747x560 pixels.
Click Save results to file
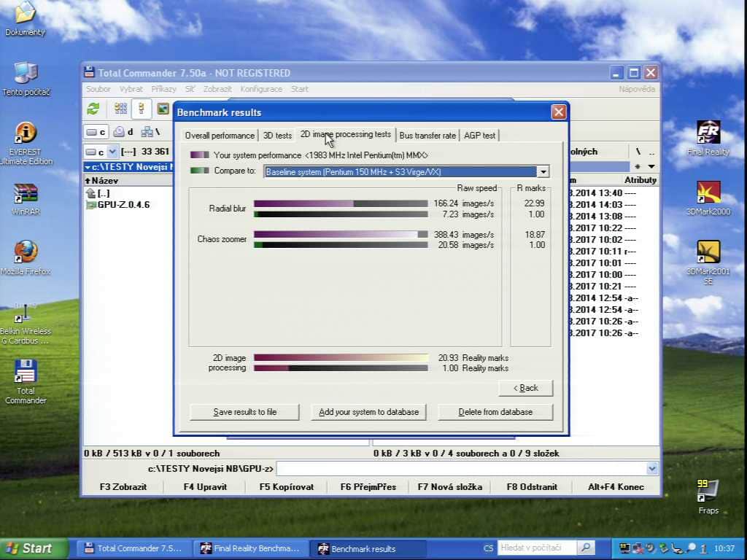(244, 413)
